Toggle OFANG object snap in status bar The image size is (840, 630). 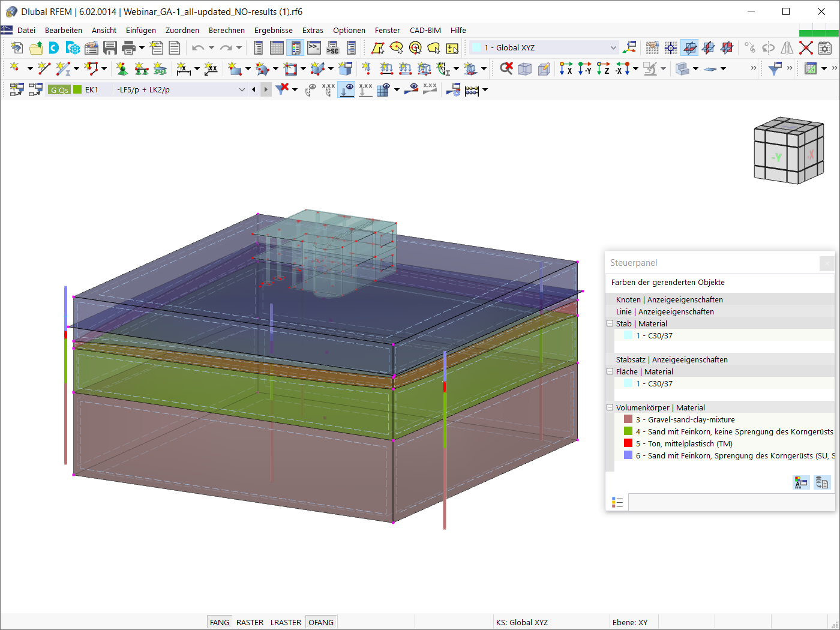[x=321, y=622]
